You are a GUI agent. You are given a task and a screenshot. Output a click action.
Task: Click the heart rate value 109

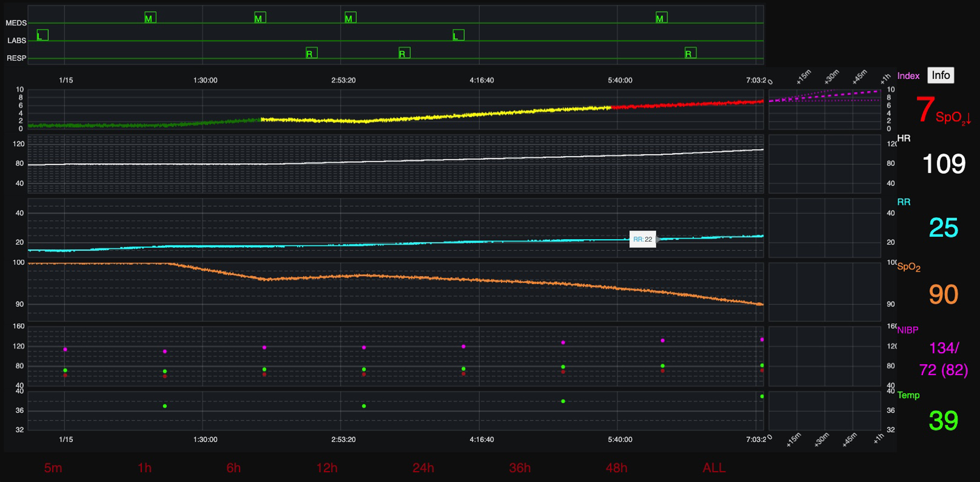pos(944,164)
